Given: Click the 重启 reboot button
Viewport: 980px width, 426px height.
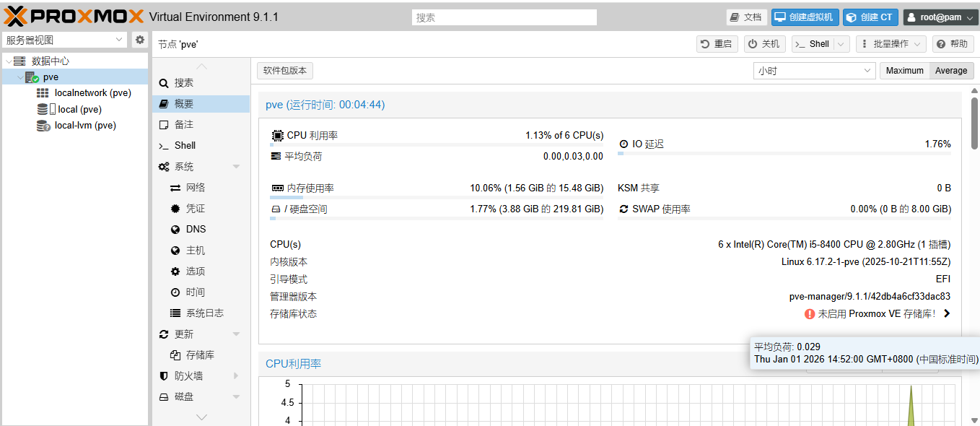Looking at the screenshot, I should [x=716, y=44].
